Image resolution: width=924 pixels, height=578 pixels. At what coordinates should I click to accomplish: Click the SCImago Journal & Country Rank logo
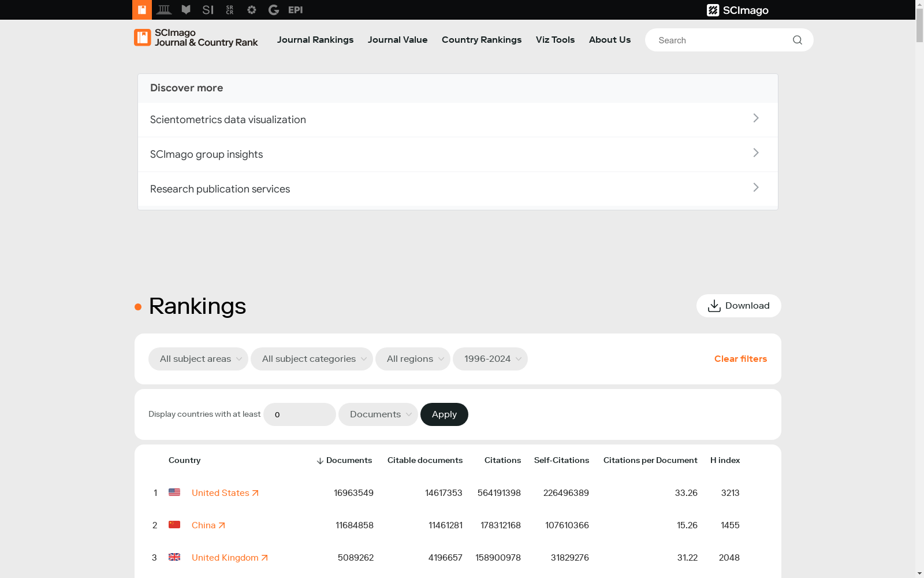point(196,38)
